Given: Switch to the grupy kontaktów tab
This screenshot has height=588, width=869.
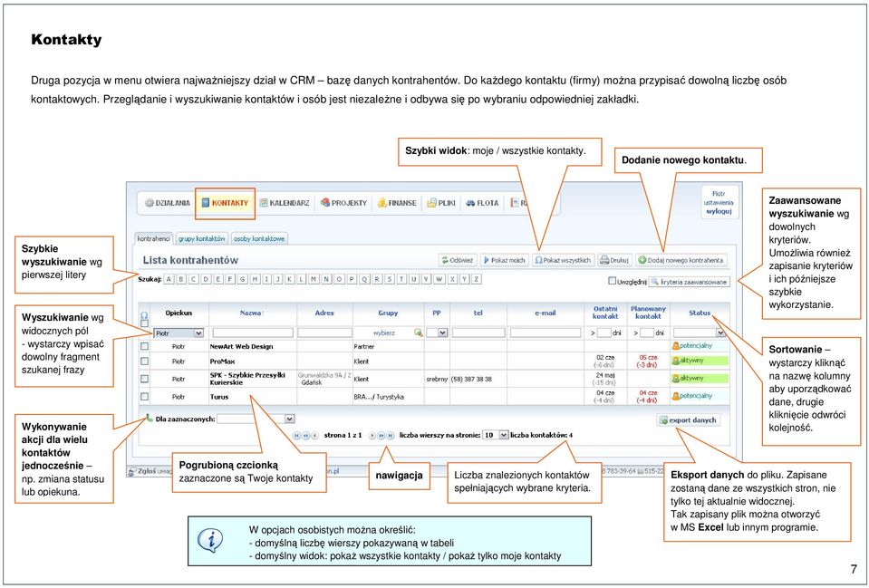Looking at the screenshot, I should (x=202, y=239).
